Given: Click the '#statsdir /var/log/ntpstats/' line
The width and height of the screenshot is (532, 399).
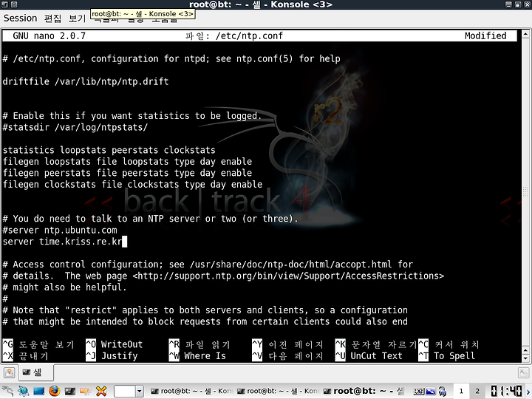Looking at the screenshot, I should click(x=75, y=127).
